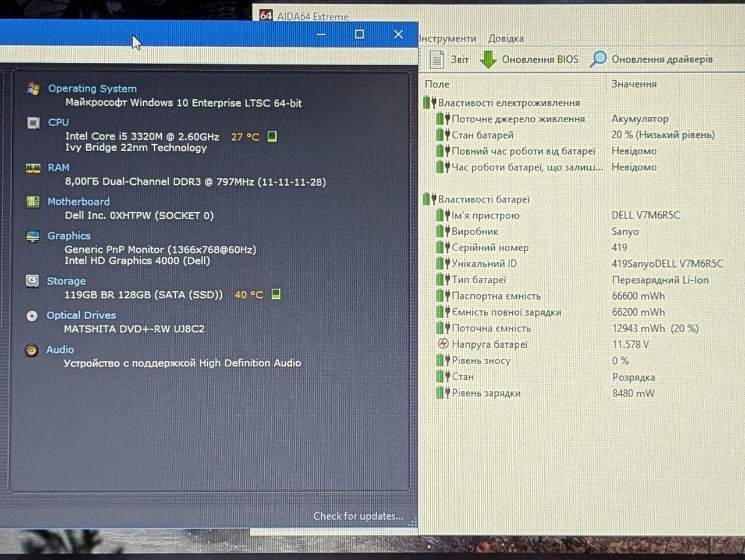
Task: Click the Audio speaker icon
Action: pos(31,350)
